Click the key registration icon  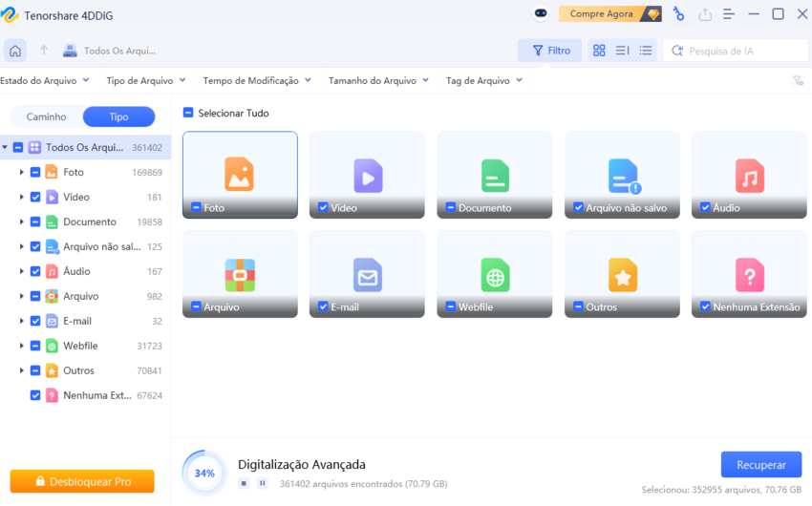pyautogui.click(x=678, y=13)
